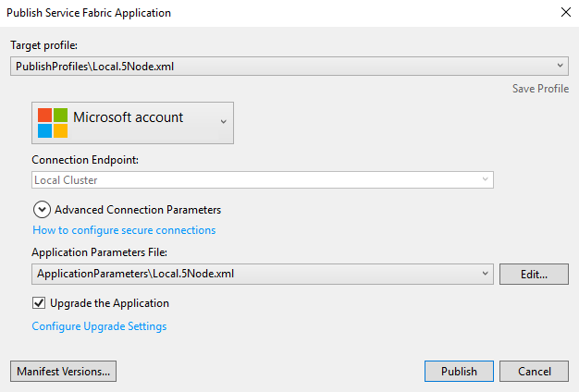Open Application Parameters File dropdown arrow
579x392 pixels.
[x=485, y=274]
